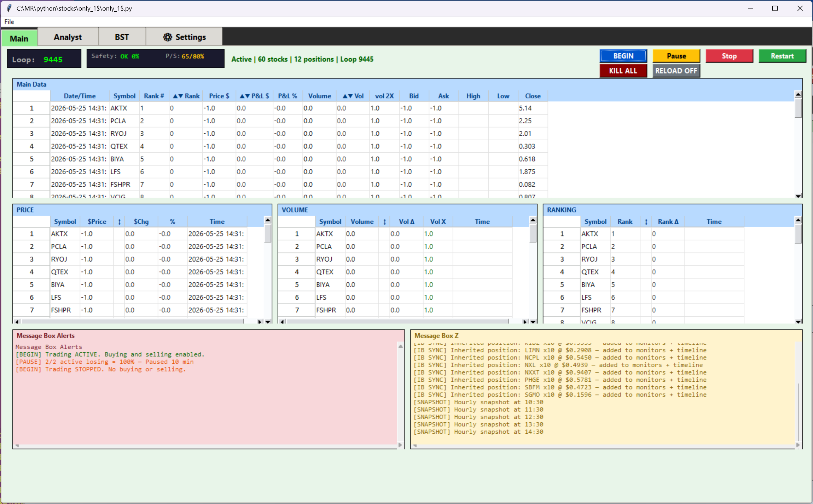The width and height of the screenshot is (813, 504).
Task: Select QTEX row in Main Data table
Action: click(280, 146)
